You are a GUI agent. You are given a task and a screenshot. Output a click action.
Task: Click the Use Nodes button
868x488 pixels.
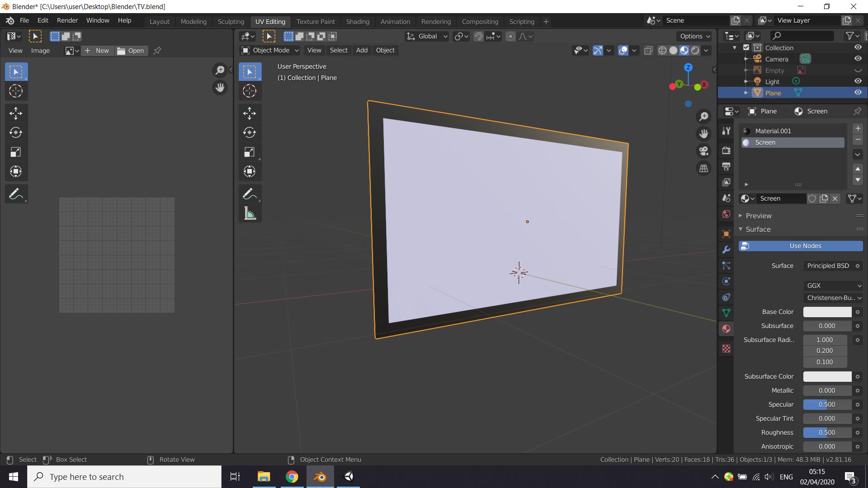pyautogui.click(x=800, y=246)
